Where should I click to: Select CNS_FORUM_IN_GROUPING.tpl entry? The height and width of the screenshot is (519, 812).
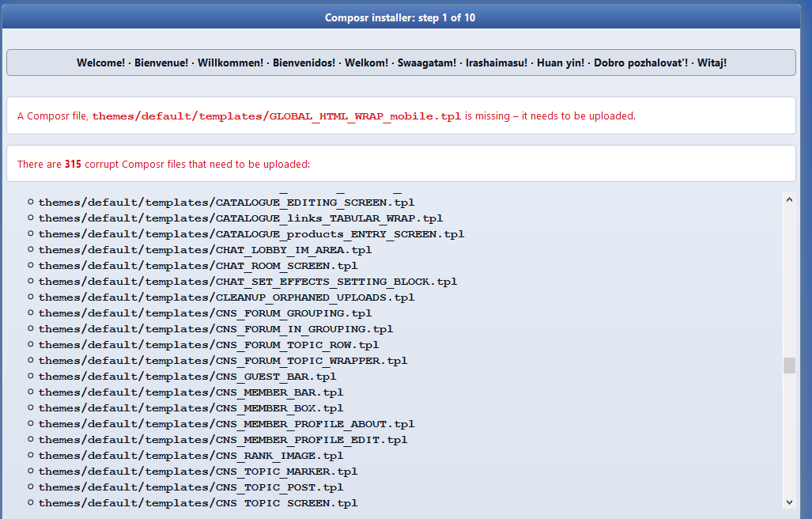click(215, 329)
